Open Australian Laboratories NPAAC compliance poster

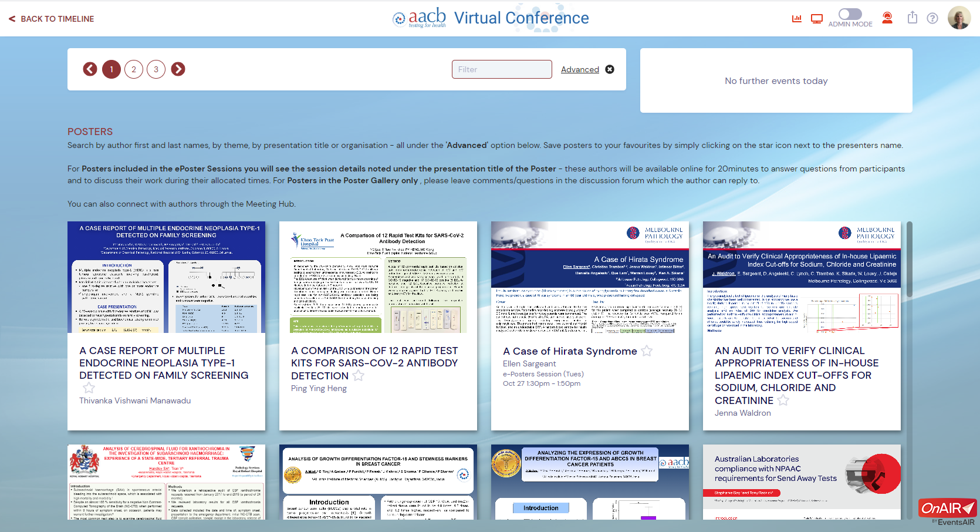pos(802,482)
